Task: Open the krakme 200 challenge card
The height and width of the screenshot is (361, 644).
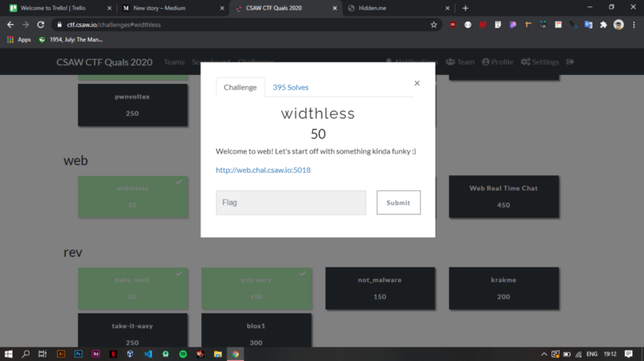Action: point(504,289)
